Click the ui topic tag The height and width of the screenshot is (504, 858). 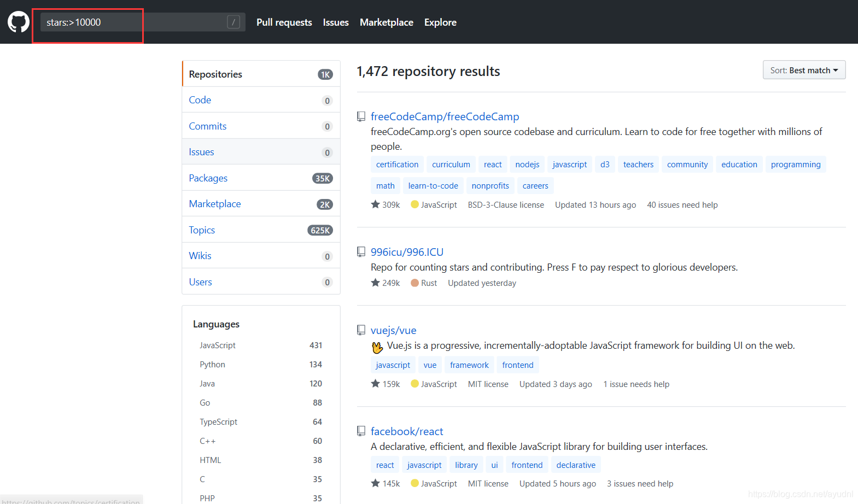[494, 465]
